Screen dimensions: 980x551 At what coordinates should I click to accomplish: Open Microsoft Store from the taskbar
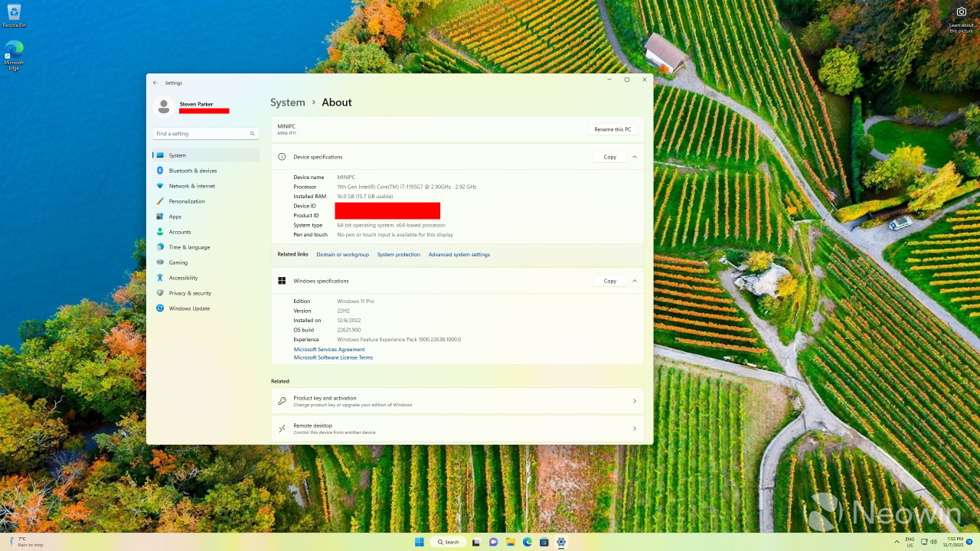(x=544, y=542)
